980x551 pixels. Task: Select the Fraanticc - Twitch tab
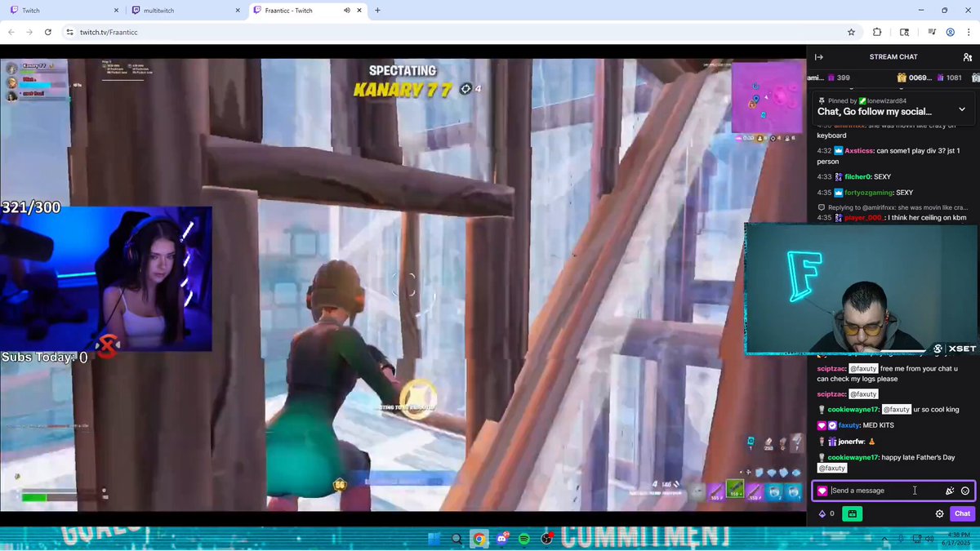(x=306, y=11)
